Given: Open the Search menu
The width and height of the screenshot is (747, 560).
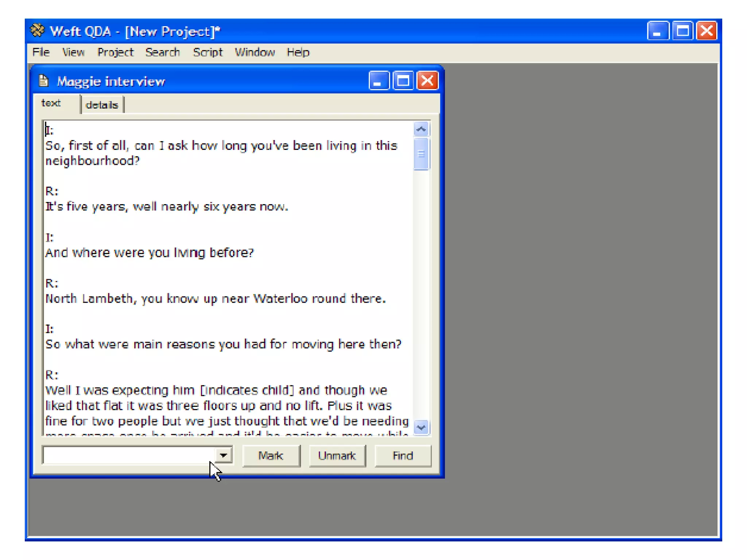Looking at the screenshot, I should coord(163,52).
